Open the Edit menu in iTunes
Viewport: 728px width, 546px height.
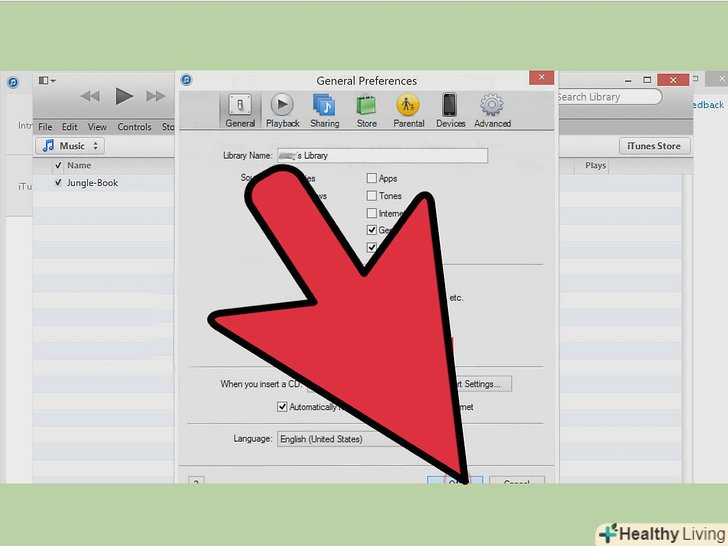point(70,127)
